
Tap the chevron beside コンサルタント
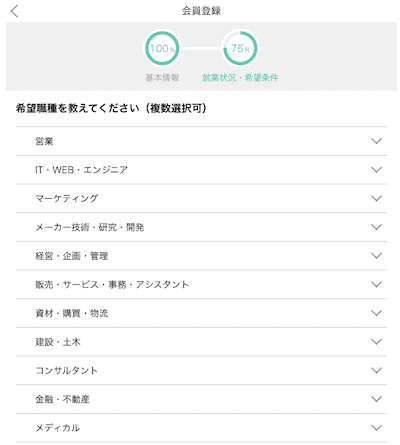click(376, 370)
